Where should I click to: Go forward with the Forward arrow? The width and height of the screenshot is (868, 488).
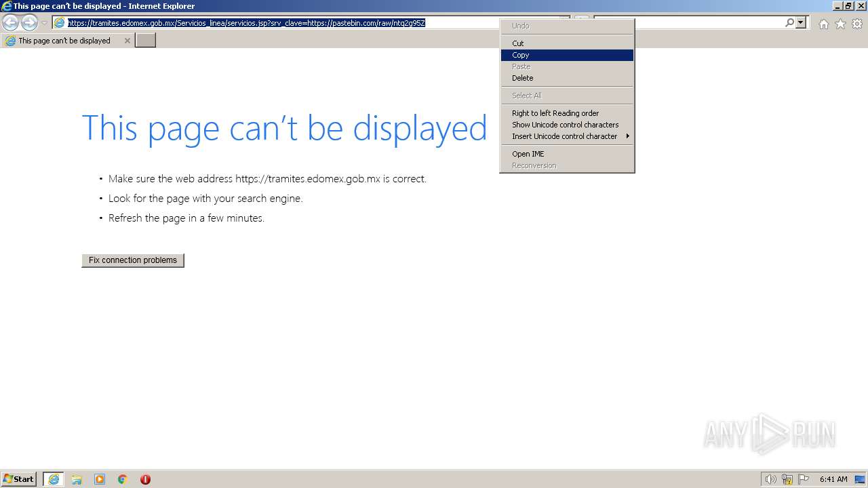[29, 23]
